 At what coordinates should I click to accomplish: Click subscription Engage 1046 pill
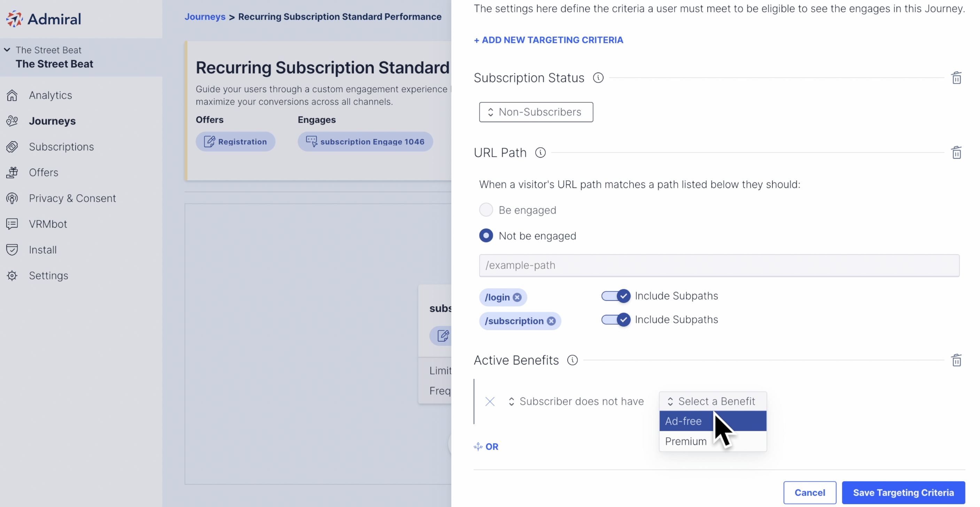click(365, 141)
